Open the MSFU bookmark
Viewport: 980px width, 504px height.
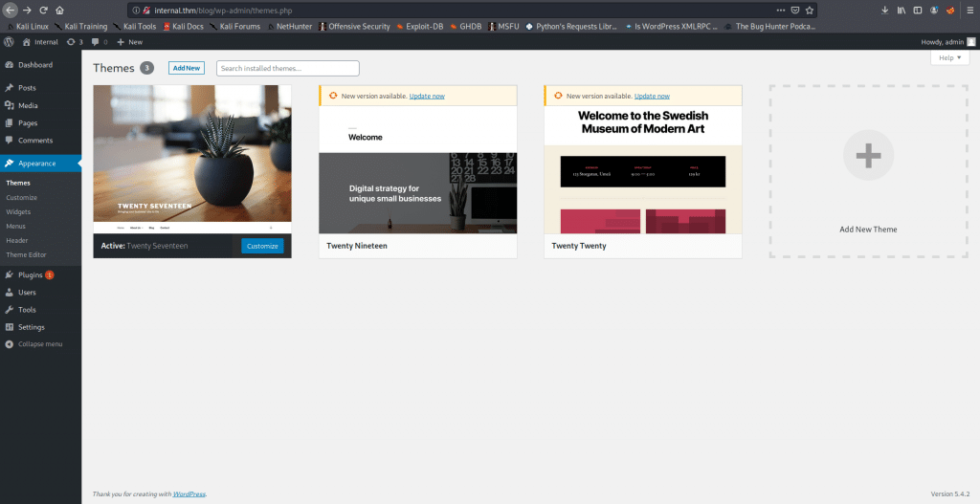coord(503,26)
